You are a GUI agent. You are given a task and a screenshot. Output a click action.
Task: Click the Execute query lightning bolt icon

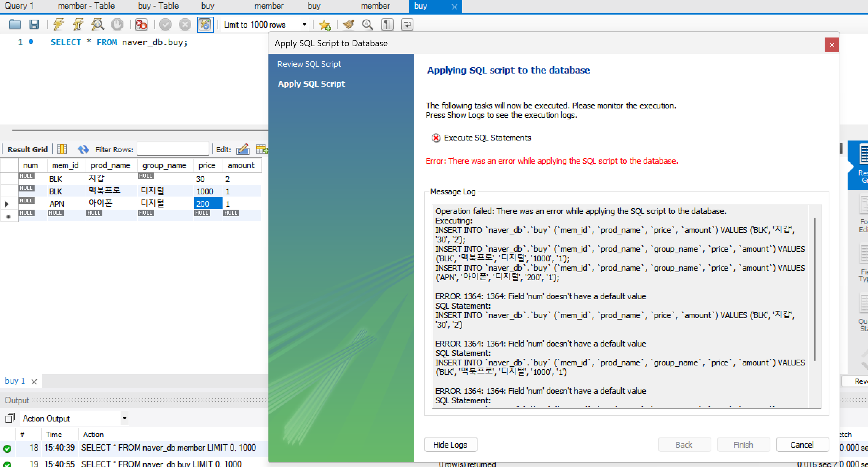coord(58,24)
